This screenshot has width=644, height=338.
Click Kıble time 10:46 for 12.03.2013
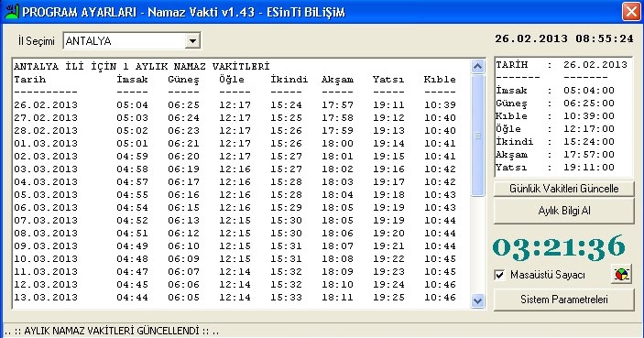(x=440, y=285)
